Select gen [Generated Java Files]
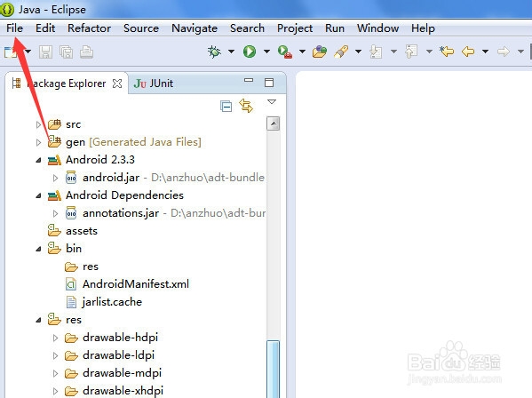 pyautogui.click(x=124, y=142)
